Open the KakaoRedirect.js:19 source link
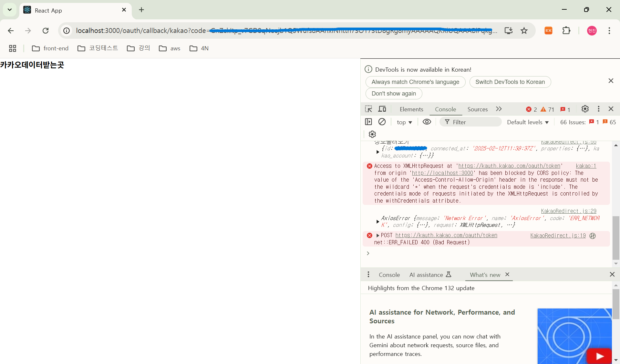The width and height of the screenshot is (620, 364). [558, 236]
